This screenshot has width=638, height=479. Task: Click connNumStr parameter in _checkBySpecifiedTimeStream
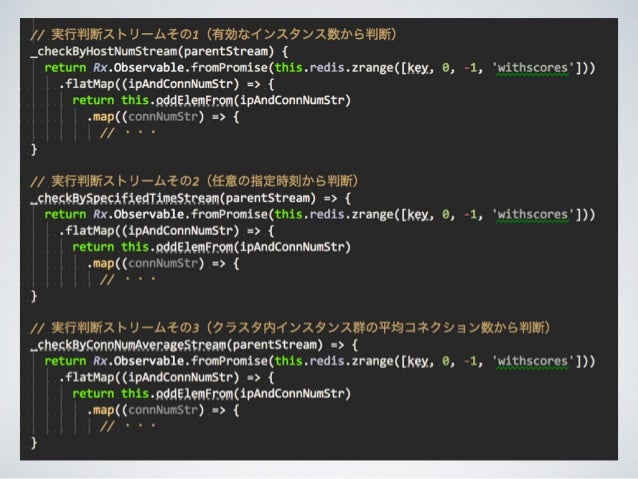point(163,264)
